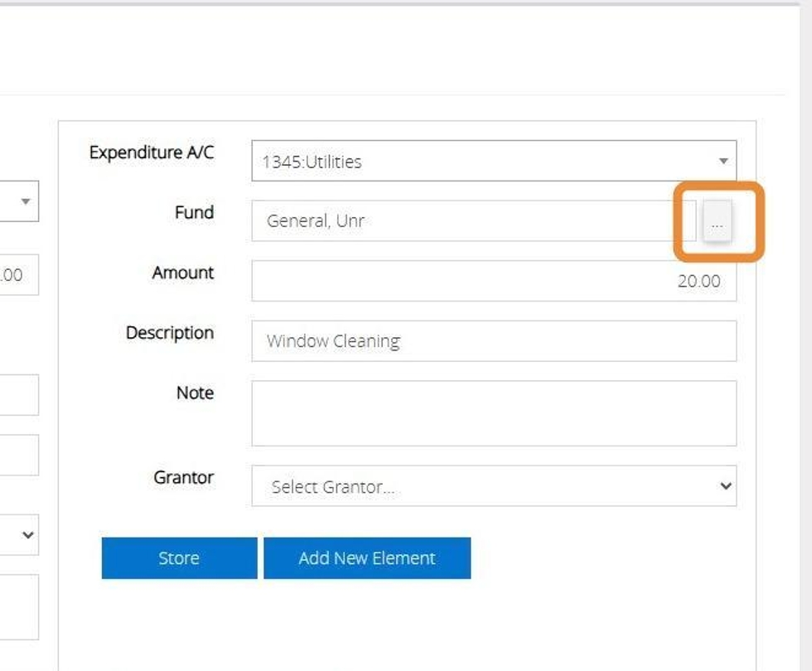This screenshot has width=812, height=671.
Task: Click the Grantor label text
Action: point(184,477)
